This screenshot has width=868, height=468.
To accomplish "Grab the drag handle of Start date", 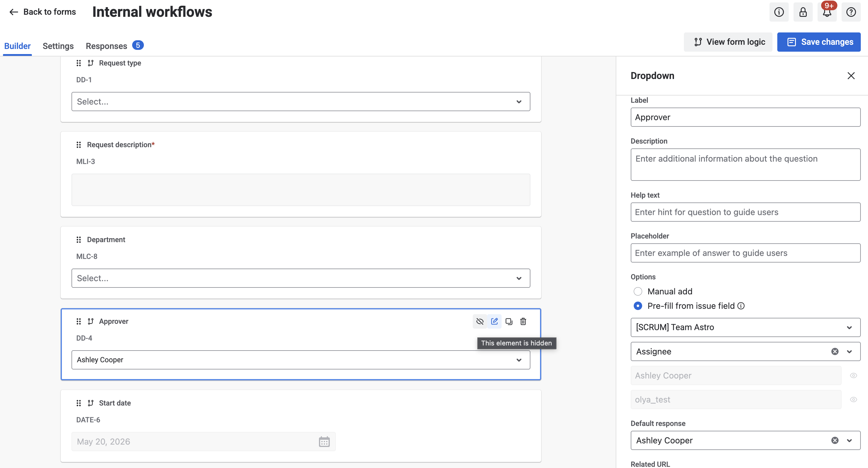I will [78, 403].
